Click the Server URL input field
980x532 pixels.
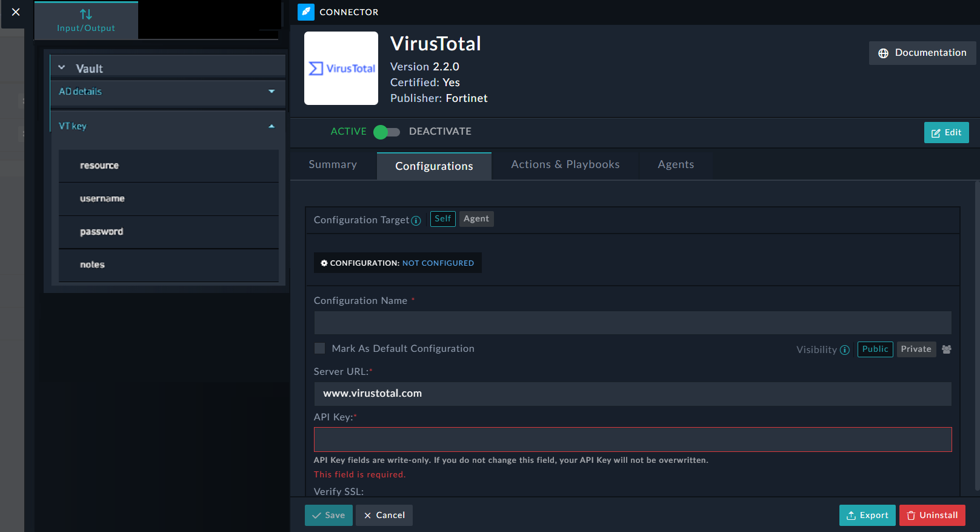pos(633,394)
